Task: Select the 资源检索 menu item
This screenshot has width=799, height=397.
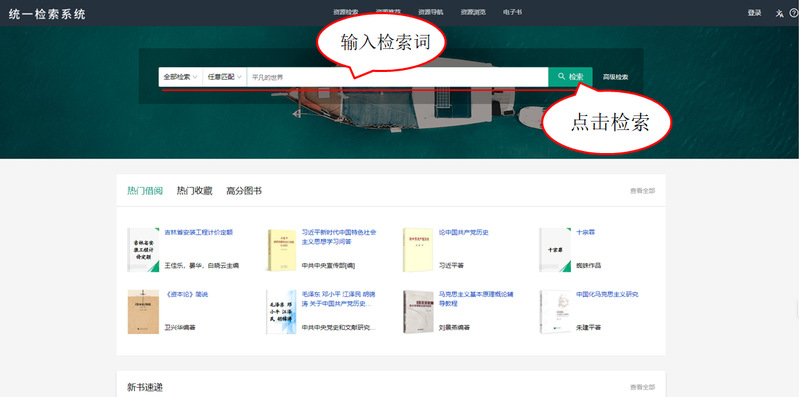Action: pyautogui.click(x=345, y=12)
